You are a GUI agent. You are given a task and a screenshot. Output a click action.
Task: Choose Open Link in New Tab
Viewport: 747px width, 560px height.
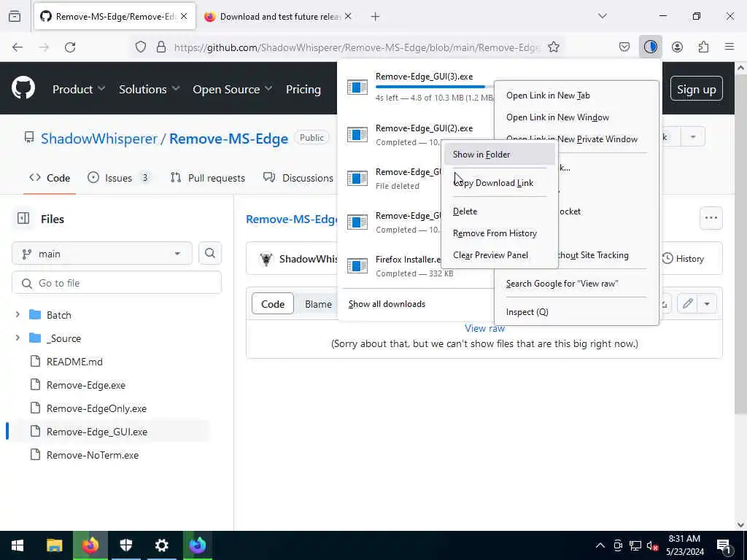(576, 96)
